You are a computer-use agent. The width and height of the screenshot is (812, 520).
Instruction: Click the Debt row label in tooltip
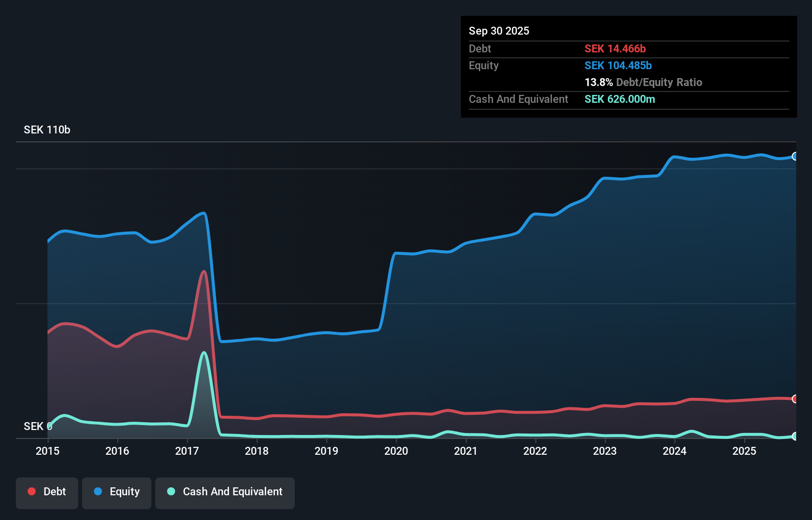(x=480, y=48)
